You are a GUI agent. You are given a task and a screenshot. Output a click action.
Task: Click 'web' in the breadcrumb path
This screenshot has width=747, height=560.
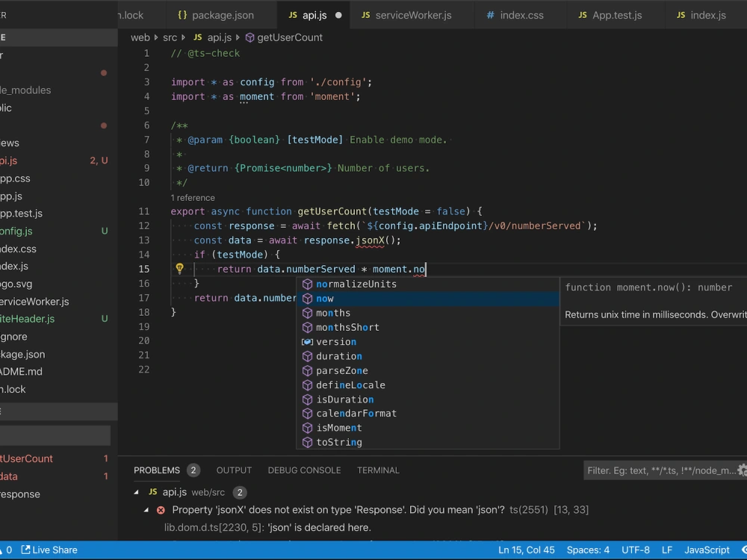(140, 37)
